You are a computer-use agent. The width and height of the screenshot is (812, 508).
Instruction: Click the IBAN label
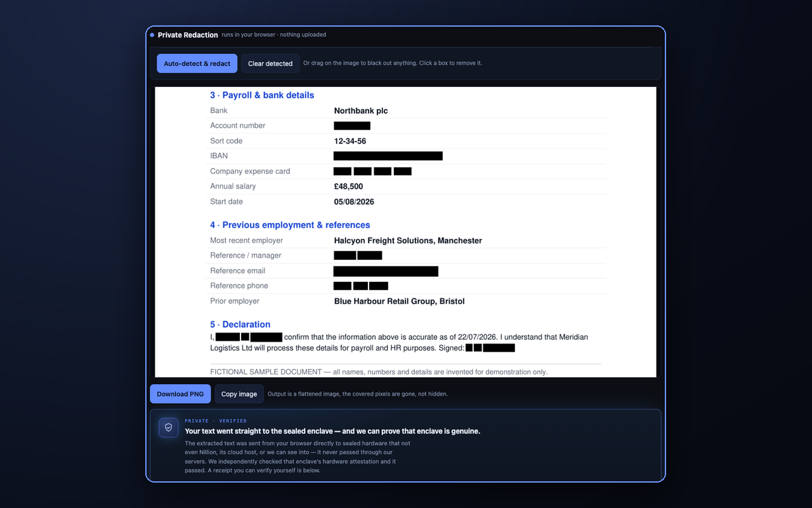click(x=219, y=156)
